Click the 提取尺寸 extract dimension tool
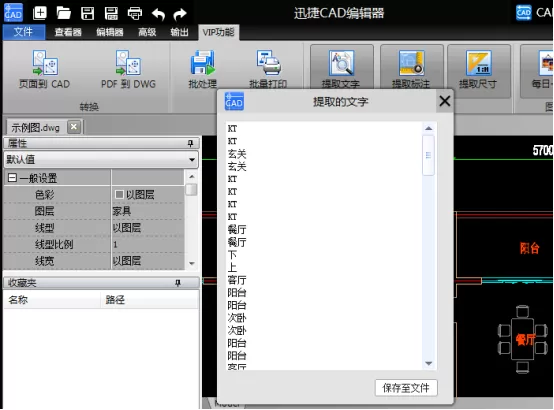Image resolution: width=554 pixels, height=410 pixels. (479, 71)
